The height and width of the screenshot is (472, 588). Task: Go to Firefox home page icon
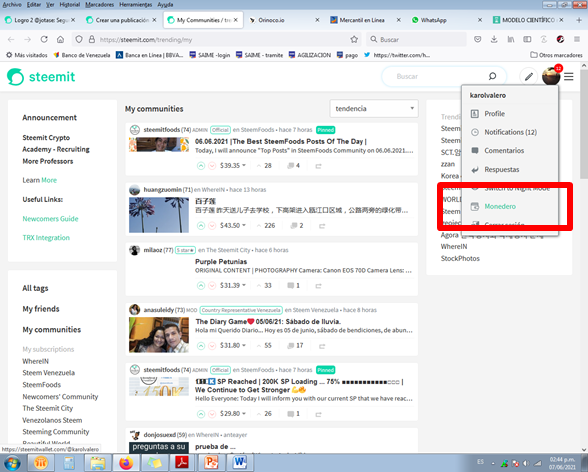(60, 39)
